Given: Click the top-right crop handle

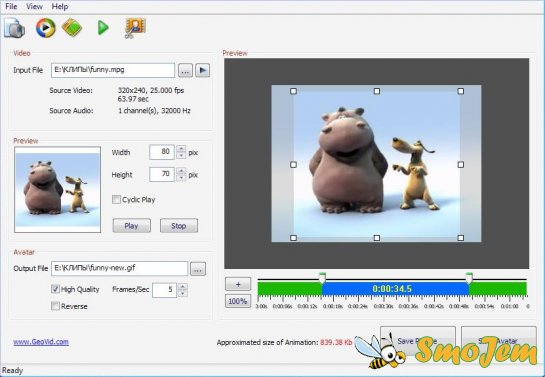Looking at the screenshot, I should tap(461, 91).
